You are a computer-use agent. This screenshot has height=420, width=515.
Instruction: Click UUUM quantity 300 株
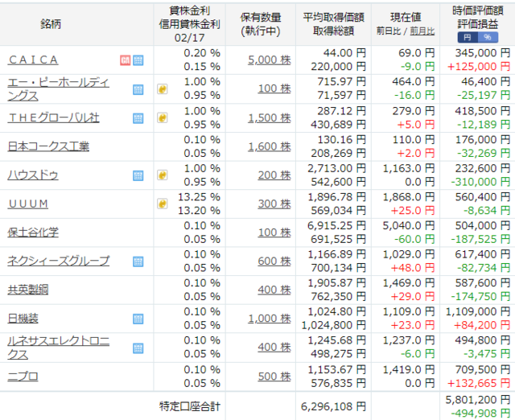274,204
